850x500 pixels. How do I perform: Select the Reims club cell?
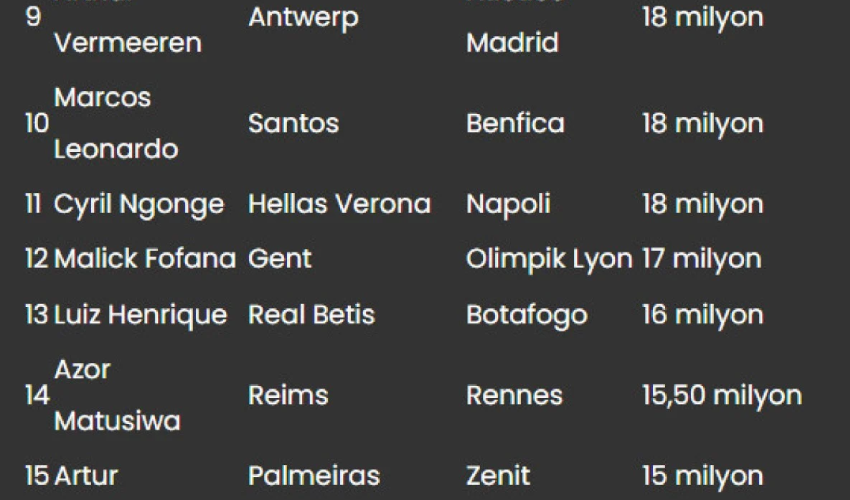(x=289, y=395)
